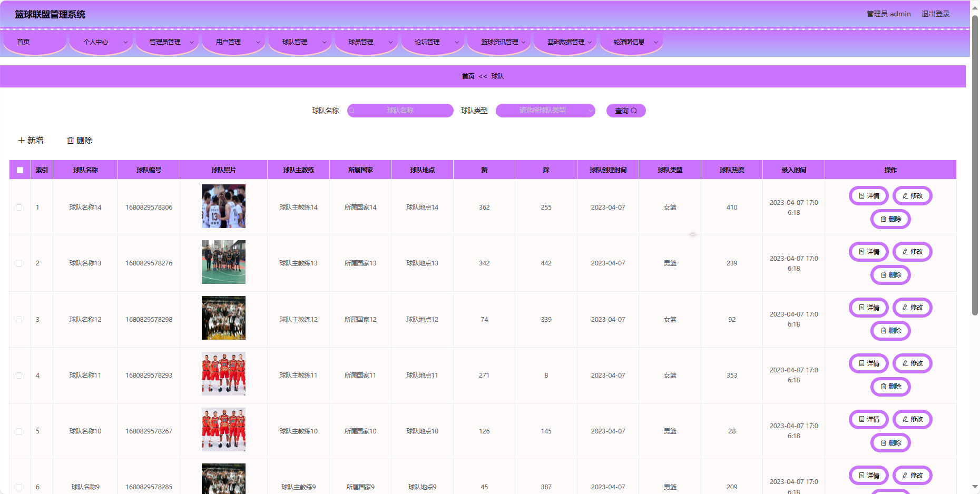Screen dimensions: 980x494
Task: Expand the 篮球资讯管理 menu
Action: click(499, 42)
